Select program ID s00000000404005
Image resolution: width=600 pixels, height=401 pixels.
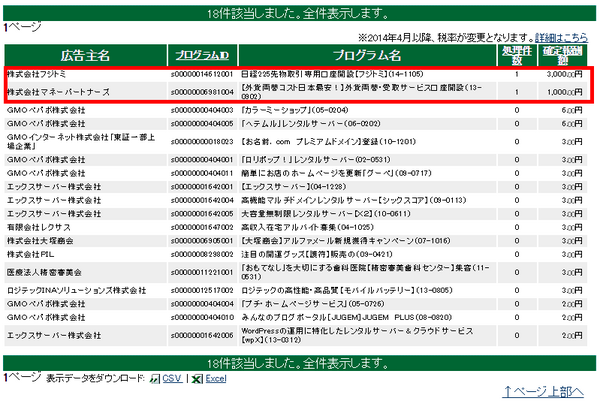coord(202,124)
